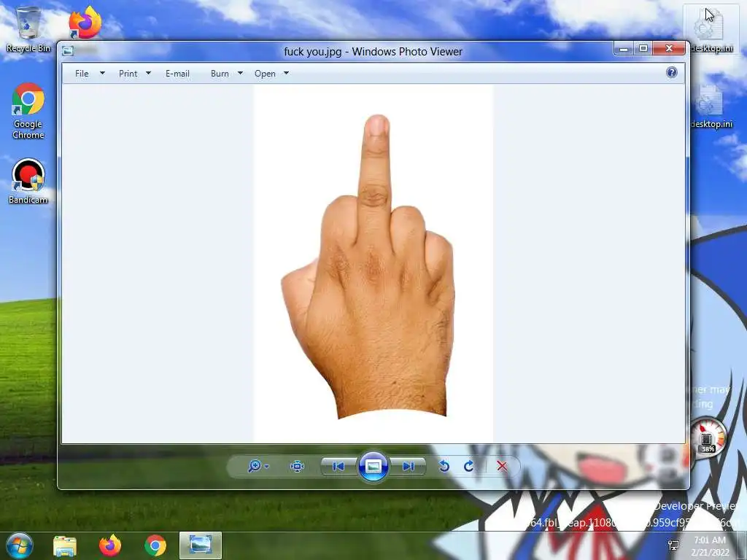Select the Google Chrome desktop shortcut
747x560 pixels.
click(28, 111)
